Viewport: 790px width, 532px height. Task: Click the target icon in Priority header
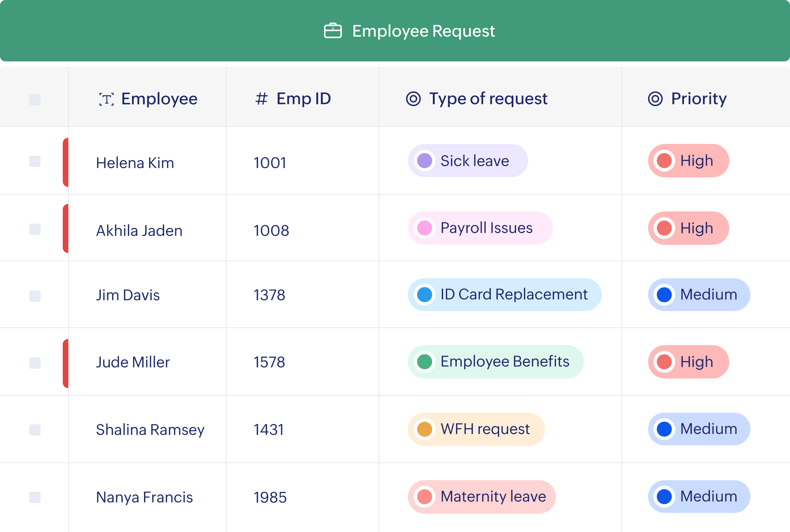pos(656,99)
